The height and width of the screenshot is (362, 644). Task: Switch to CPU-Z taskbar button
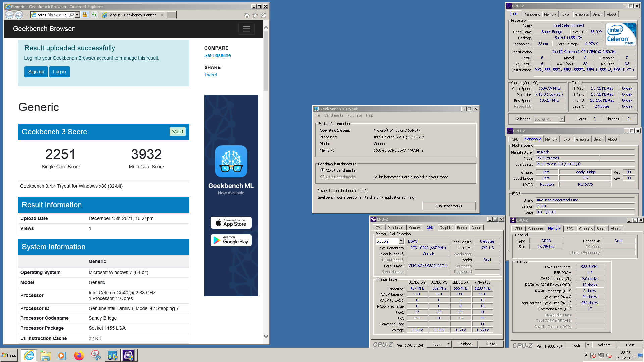[129, 355]
